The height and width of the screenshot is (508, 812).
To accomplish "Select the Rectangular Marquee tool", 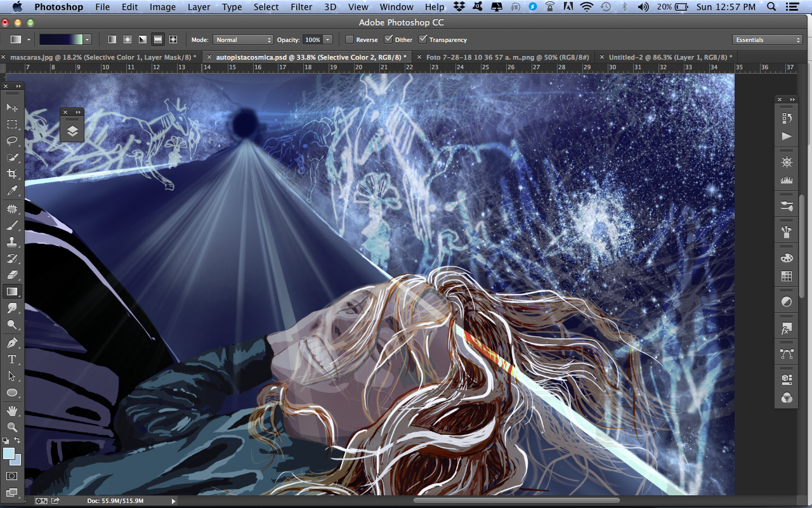I will (x=12, y=124).
